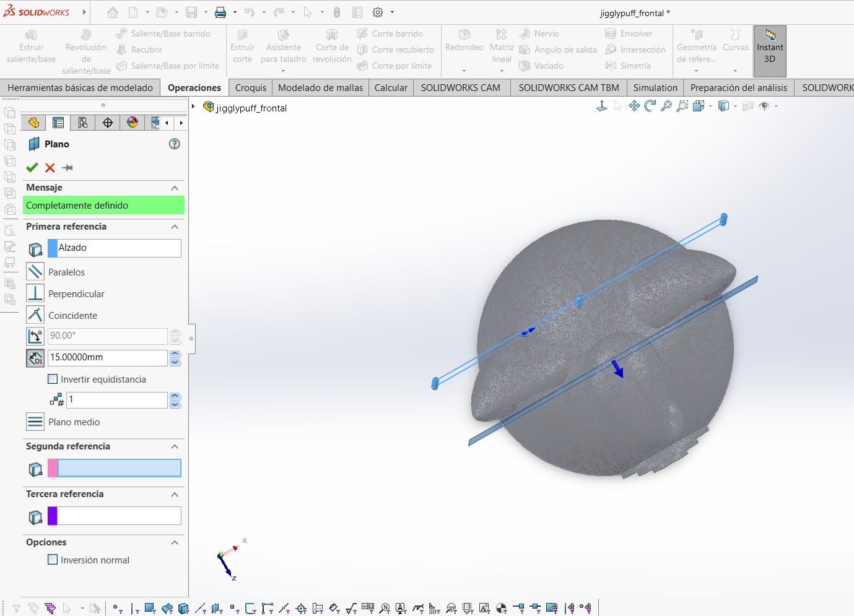Click the 15.00000mm offset distance field
The width and height of the screenshot is (854, 616).
point(108,357)
